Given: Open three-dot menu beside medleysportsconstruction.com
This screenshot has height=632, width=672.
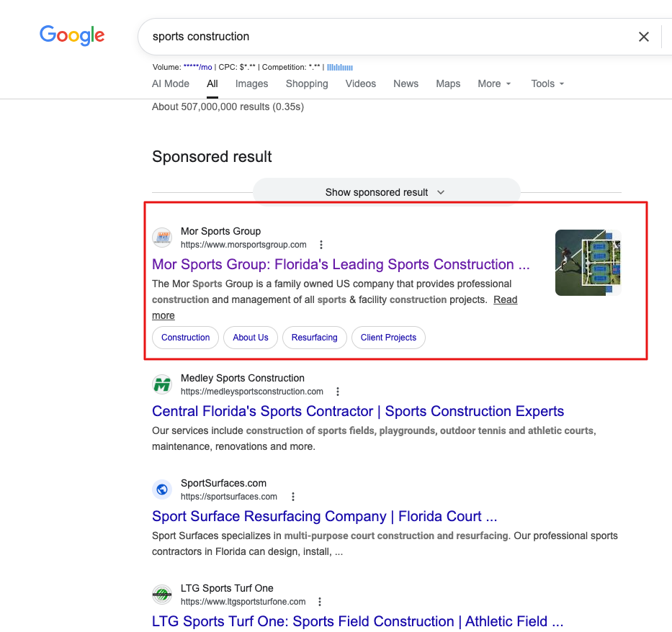Looking at the screenshot, I should [338, 392].
